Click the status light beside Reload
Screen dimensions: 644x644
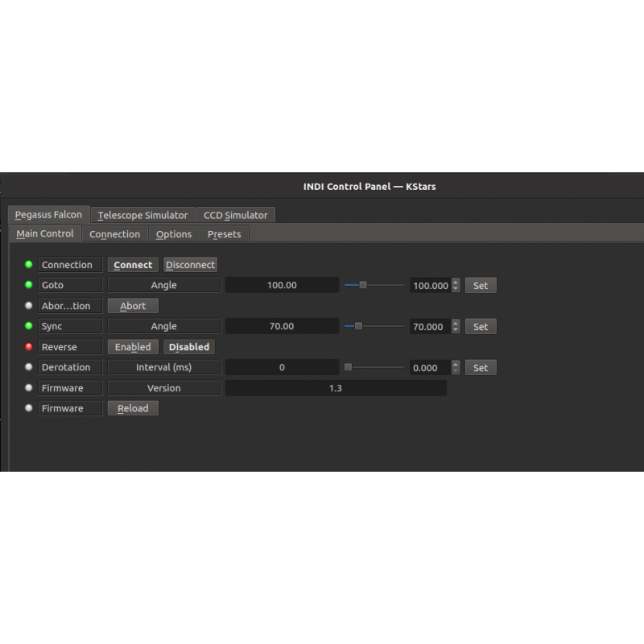(29, 408)
